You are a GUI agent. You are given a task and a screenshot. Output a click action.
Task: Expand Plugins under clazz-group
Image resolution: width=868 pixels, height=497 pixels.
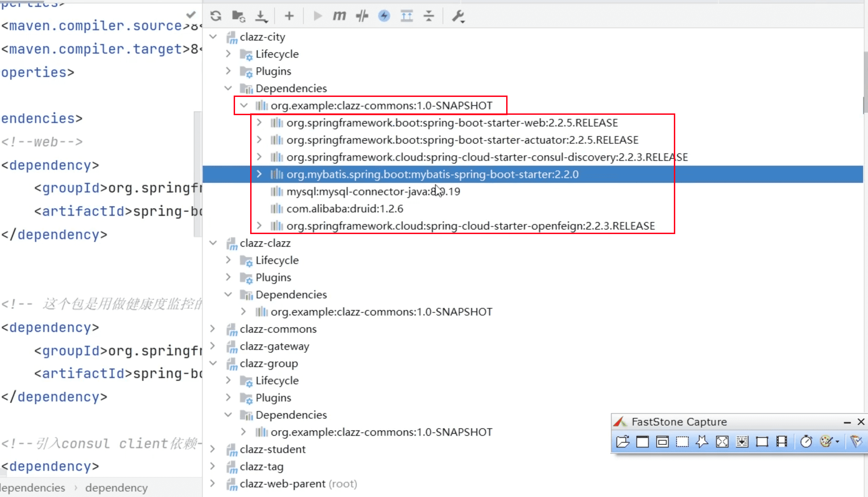pyautogui.click(x=228, y=397)
